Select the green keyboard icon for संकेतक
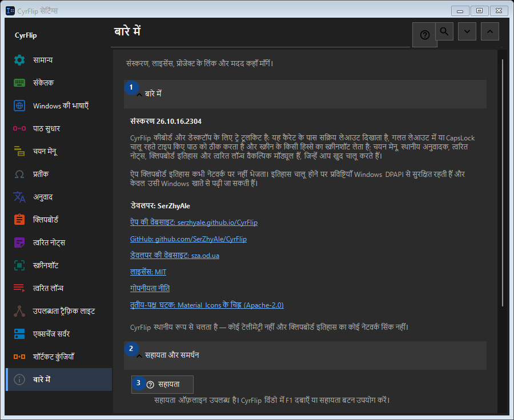Viewport: 514px width, 420px height. 19,83
